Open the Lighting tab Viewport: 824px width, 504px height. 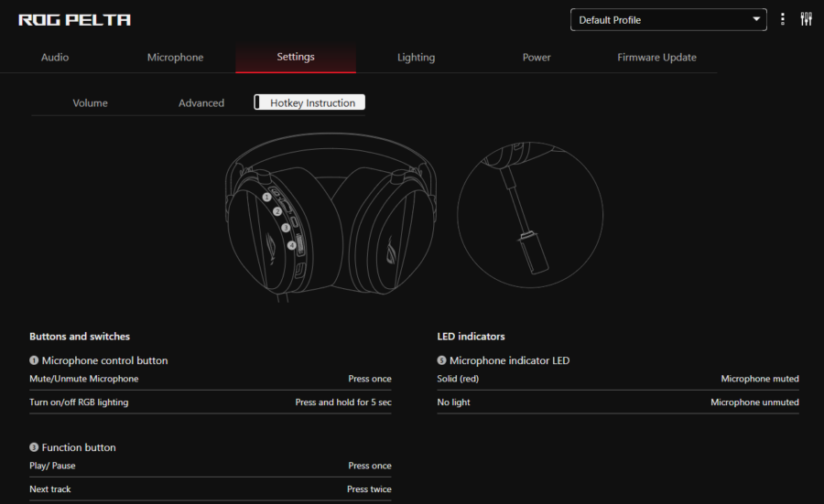tap(417, 58)
